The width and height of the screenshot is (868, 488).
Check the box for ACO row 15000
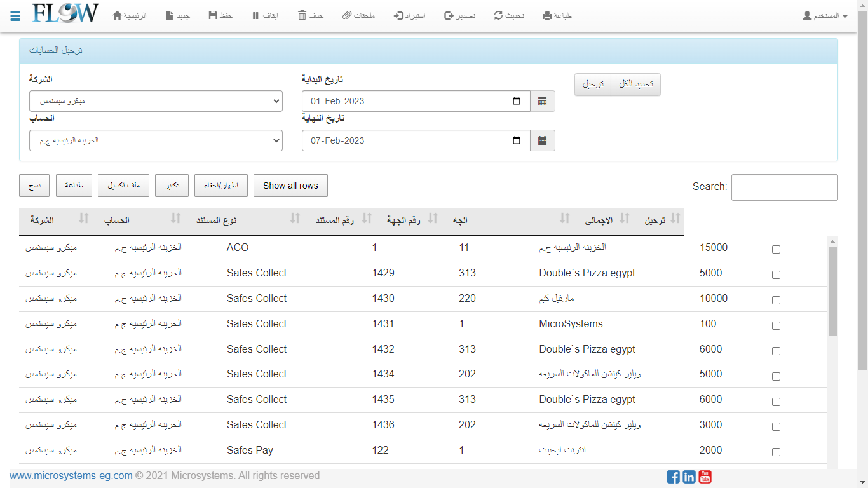coord(776,250)
